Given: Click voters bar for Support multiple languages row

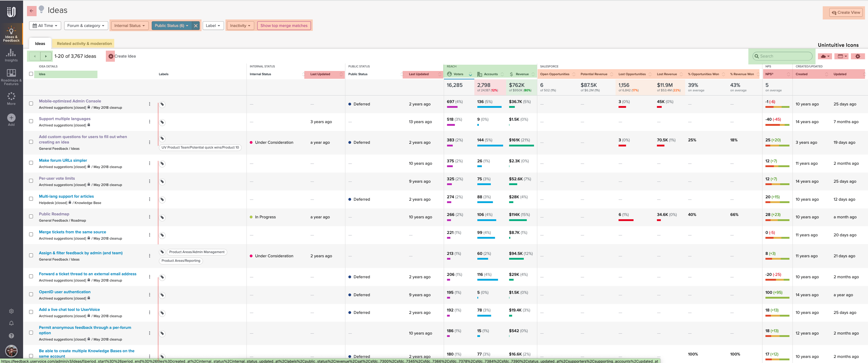Looking at the screenshot, I should pos(451,125).
